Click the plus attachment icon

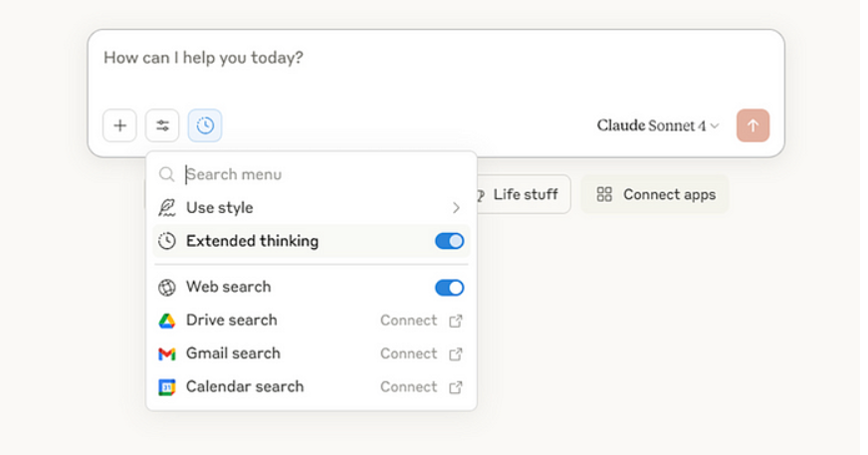tap(119, 125)
